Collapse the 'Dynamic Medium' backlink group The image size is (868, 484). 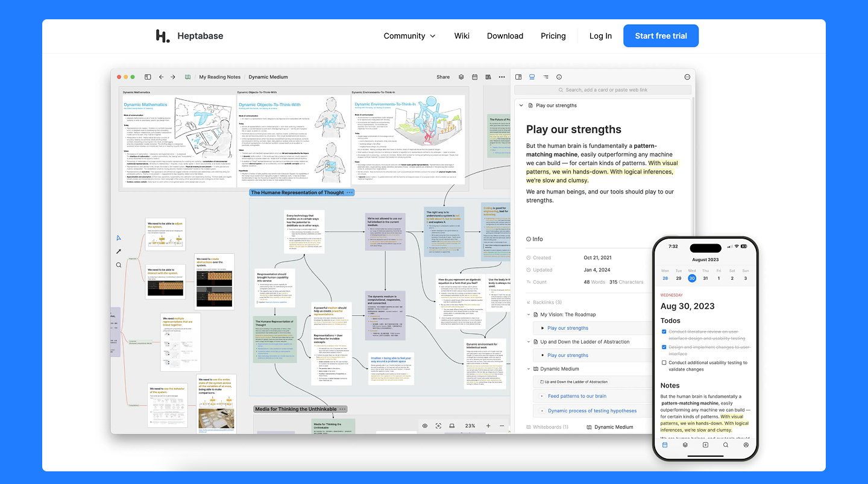pos(529,369)
